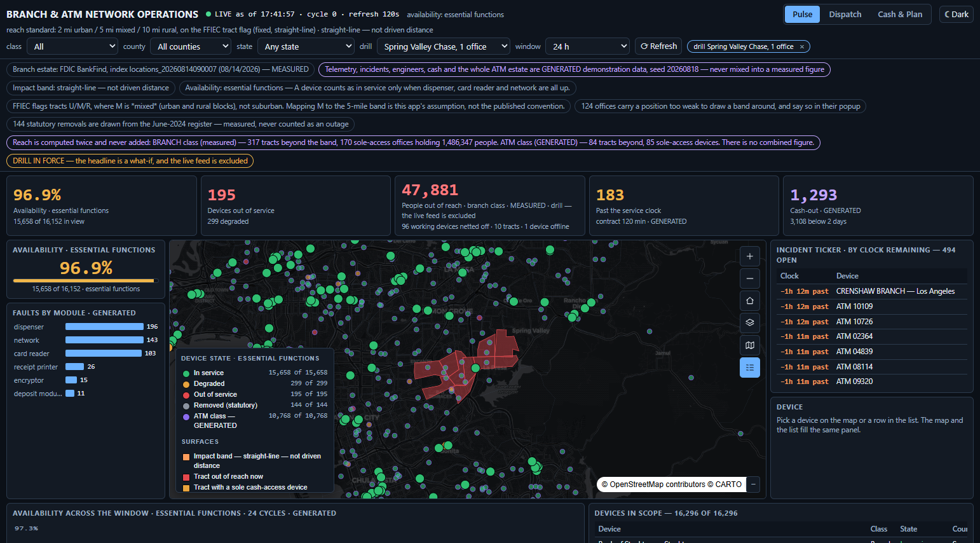Open the ATM 04839 incident row
The image size is (980, 543).
(871, 352)
